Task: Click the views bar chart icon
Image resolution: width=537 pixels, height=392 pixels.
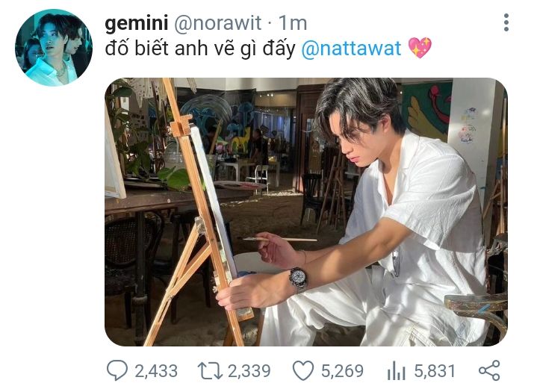Action: (x=395, y=370)
